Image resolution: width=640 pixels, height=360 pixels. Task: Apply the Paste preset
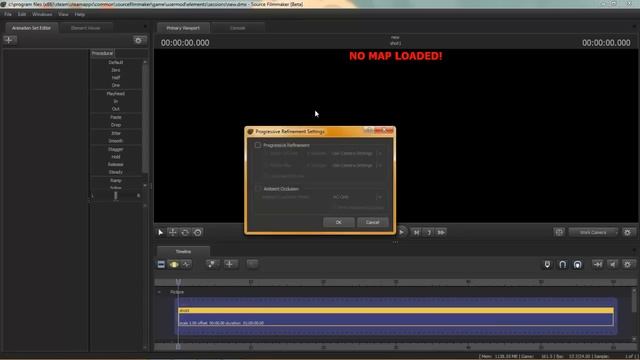[x=116, y=117]
